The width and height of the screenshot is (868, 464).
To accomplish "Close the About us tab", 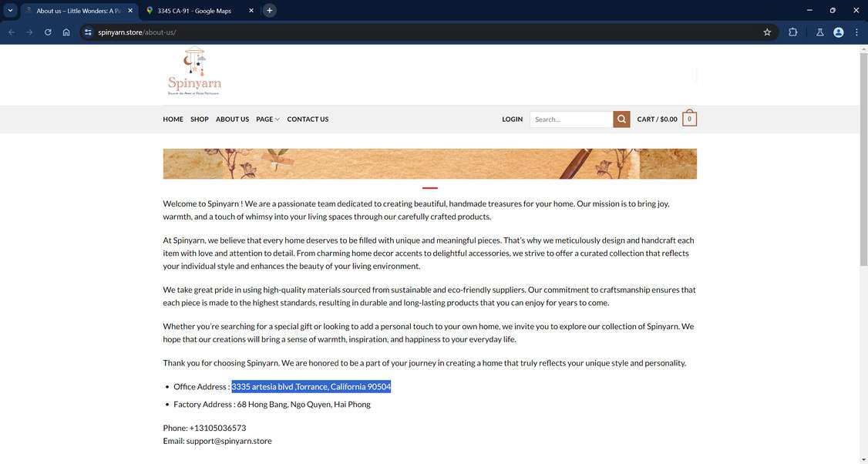I will pos(130,11).
